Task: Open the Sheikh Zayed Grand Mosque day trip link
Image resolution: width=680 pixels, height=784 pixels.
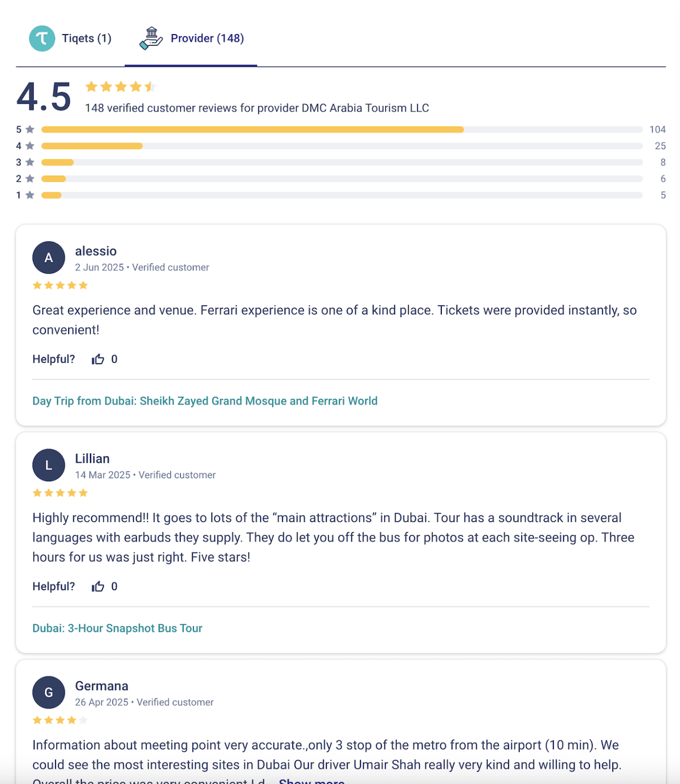Action: click(205, 401)
